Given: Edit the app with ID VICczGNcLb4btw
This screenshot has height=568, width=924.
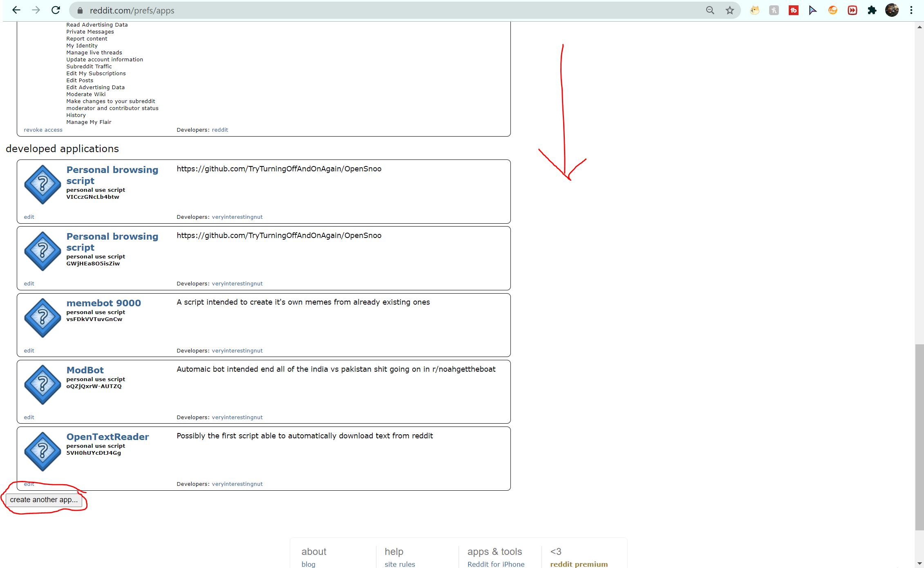Looking at the screenshot, I should pyautogui.click(x=29, y=217).
